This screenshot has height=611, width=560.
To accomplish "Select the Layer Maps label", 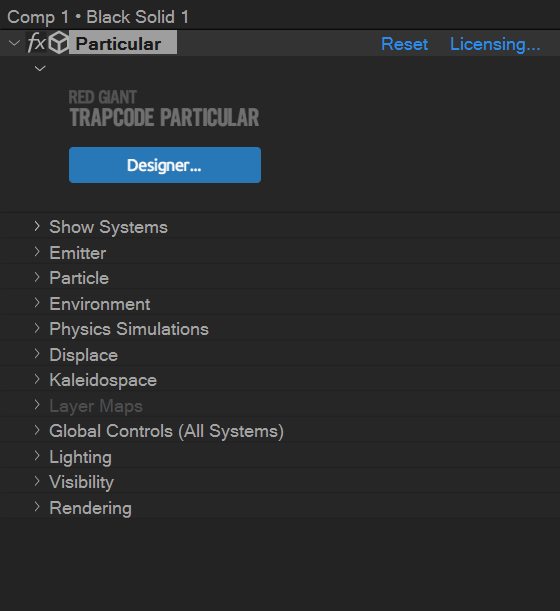I will tap(96, 406).
